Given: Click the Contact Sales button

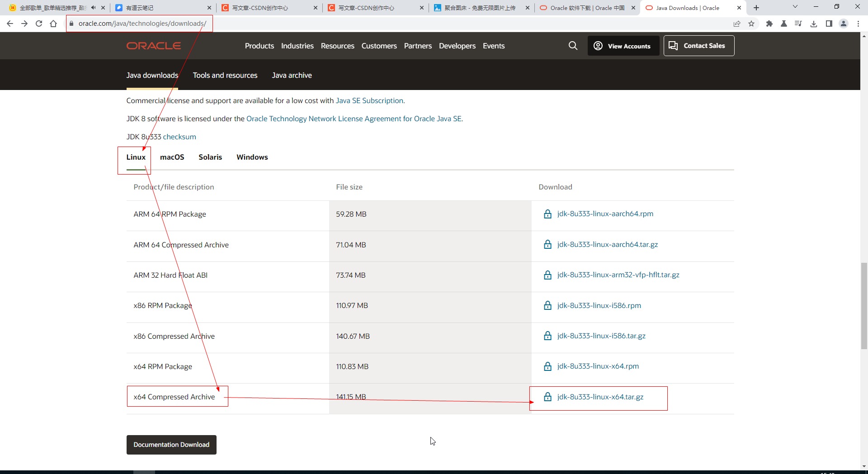Looking at the screenshot, I should (x=699, y=46).
